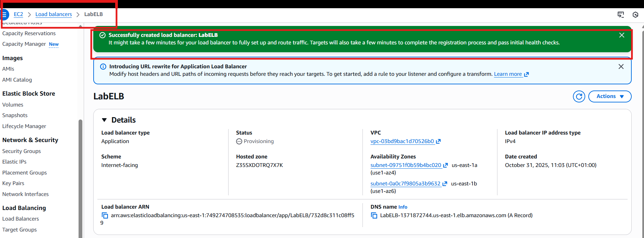Open the Actions dropdown menu
The height and width of the screenshot is (238, 644).
point(609,96)
